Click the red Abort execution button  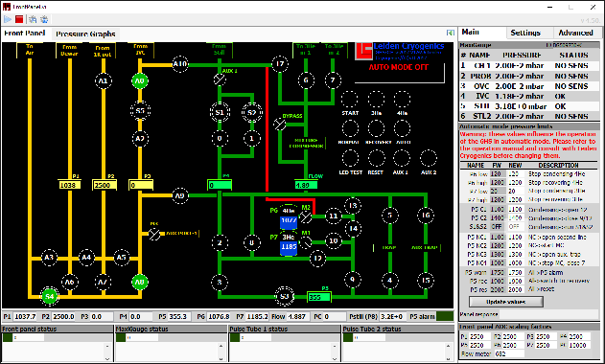pos(19,19)
